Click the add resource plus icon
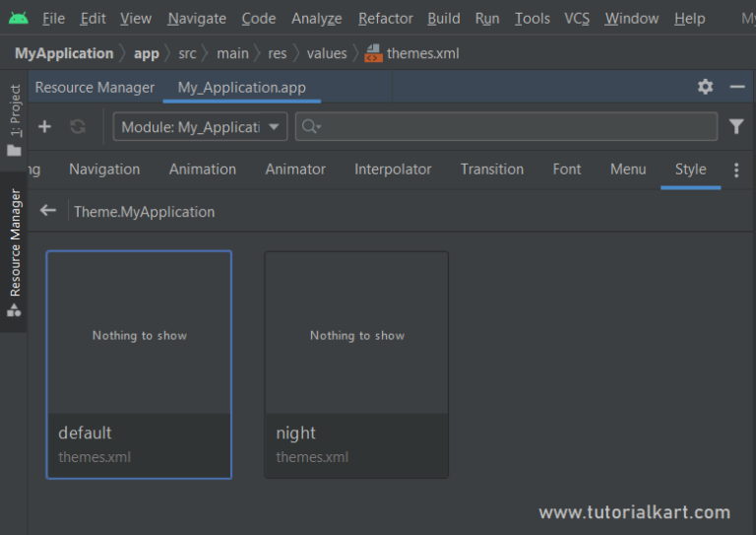This screenshot has width=756, height=535. point(45,127)
